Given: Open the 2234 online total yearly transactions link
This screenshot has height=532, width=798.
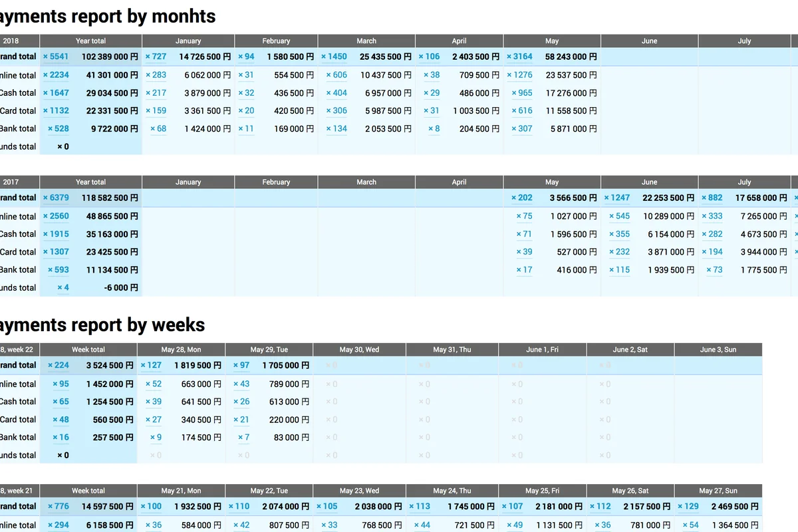Looking at the screenshot, I should 56,75.
